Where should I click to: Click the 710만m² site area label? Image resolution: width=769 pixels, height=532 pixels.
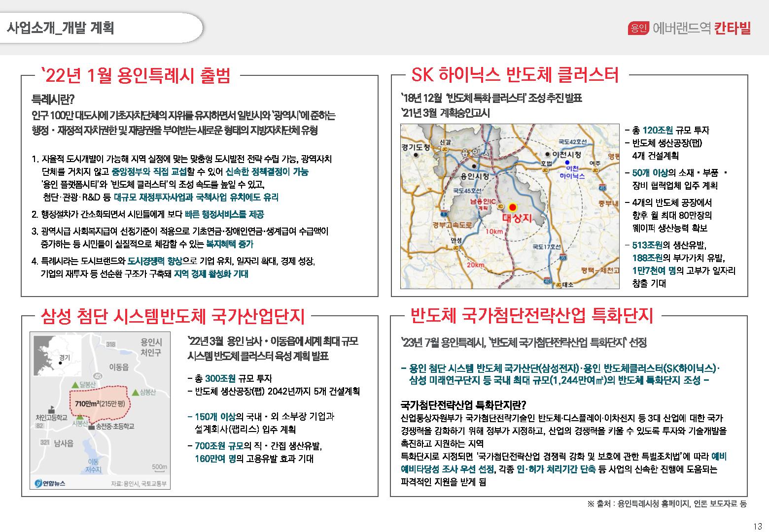99,404
